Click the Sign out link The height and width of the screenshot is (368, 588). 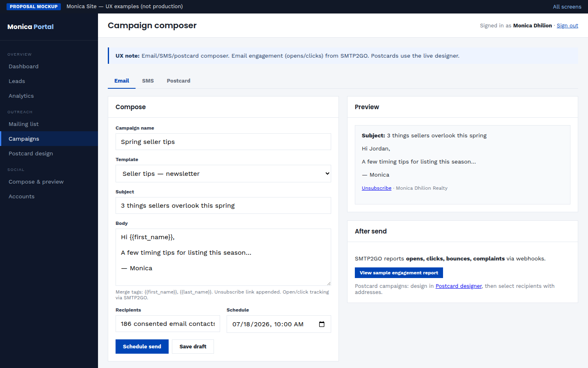click(567, 25)
